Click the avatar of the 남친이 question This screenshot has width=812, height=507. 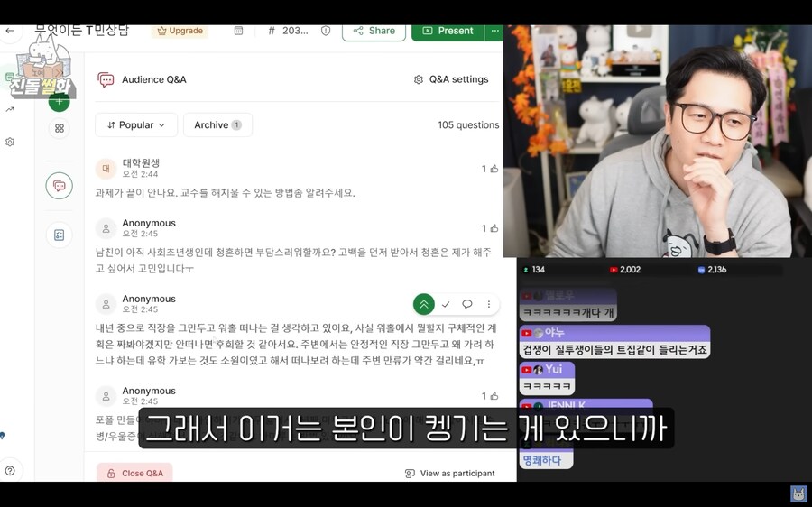[106, 228]
